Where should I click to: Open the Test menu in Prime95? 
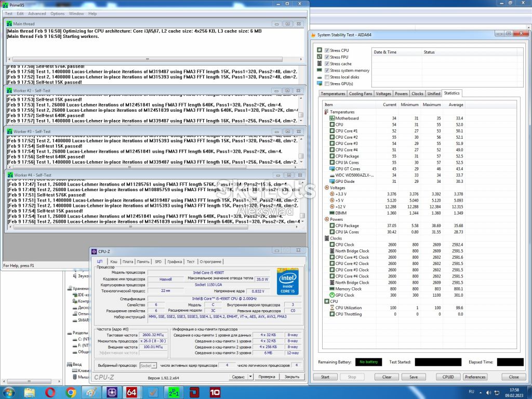8,14
